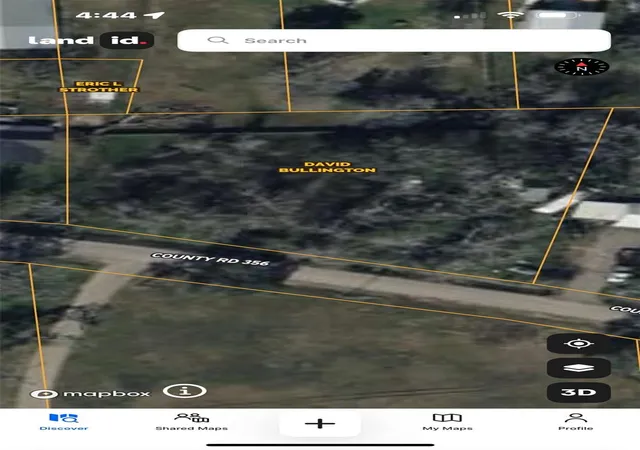This screenshot has height=450, width=640.
Task: Toggle 3D map view
Action: click(579, 393)
